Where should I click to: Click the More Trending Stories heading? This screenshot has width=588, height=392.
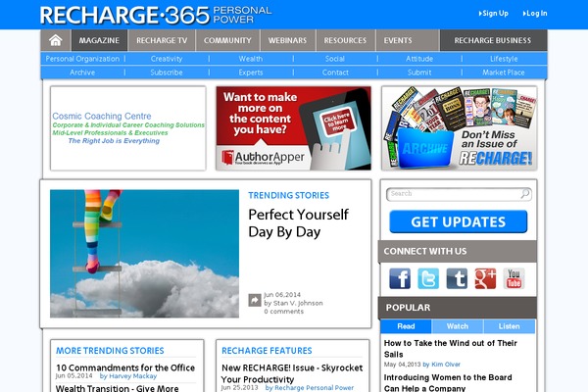[x=110, y=351]
